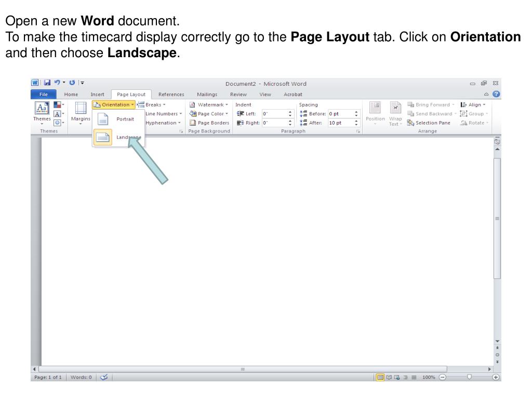Viewport: 532px width, 399px height.
Task: Open the Watermark dropdown
Action: (x=209, y=105)
